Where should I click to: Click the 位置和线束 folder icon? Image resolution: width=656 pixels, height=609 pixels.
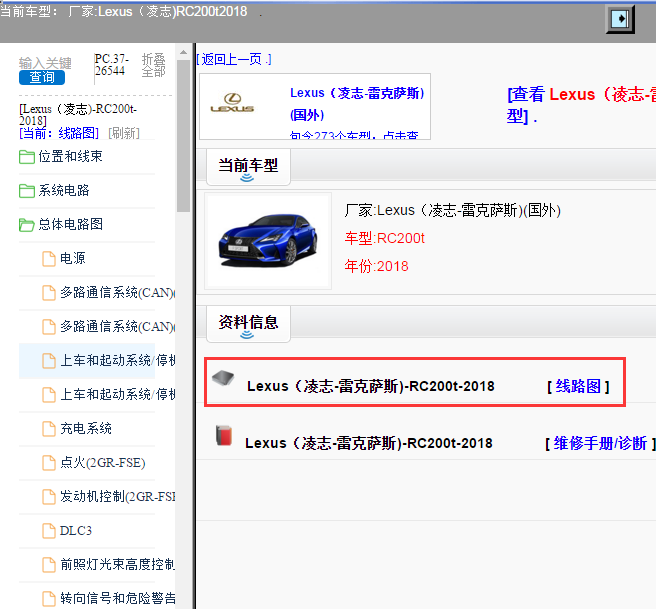27,157
